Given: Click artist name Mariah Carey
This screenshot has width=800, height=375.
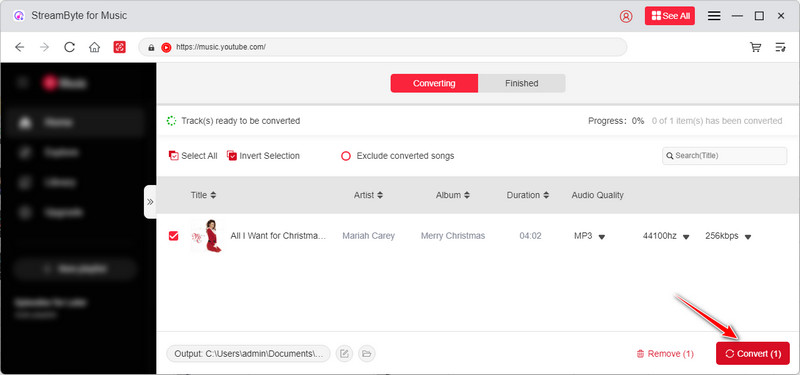Looking at the screenshot, I should [368, 236].
